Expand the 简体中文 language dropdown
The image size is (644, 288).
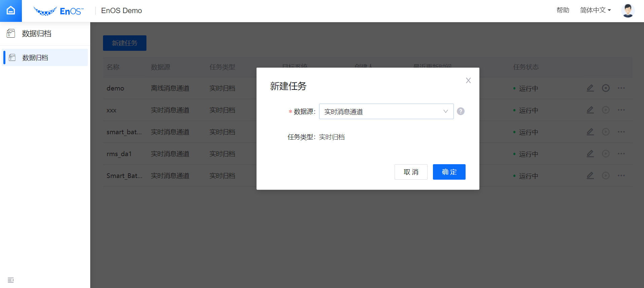click(x=595, y=10)
